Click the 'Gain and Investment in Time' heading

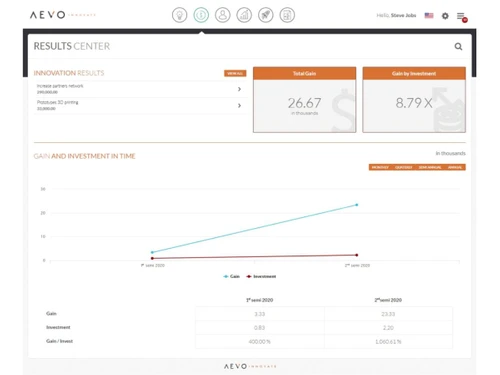point(84,156)
